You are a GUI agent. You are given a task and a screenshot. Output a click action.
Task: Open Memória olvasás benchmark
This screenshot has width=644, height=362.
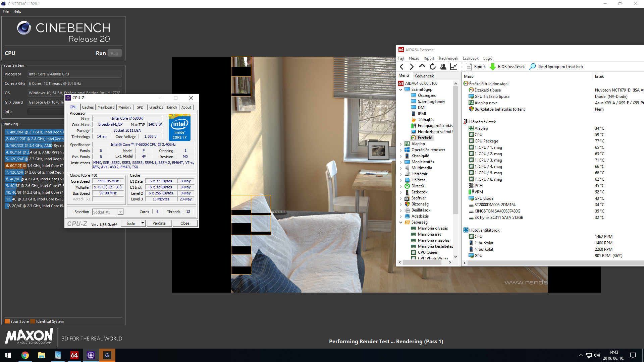click(429, 228)
